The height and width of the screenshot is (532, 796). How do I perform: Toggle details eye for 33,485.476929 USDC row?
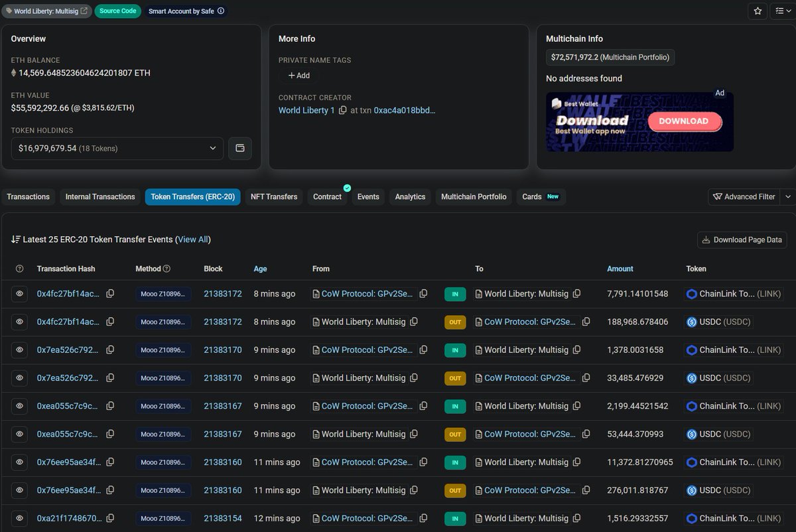click(20, 378)
